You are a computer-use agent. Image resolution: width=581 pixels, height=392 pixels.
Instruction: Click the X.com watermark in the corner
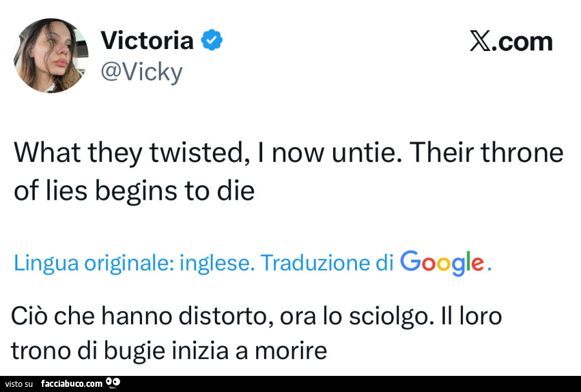pos(512,41)
